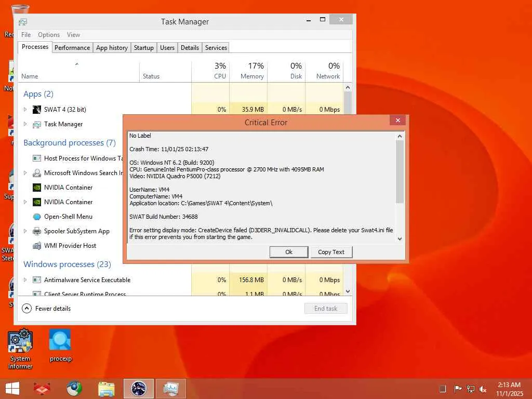Open the File Explorer taskbar icon
The height and width of the screenshot is (399, 532).
(x=106, y=389)
